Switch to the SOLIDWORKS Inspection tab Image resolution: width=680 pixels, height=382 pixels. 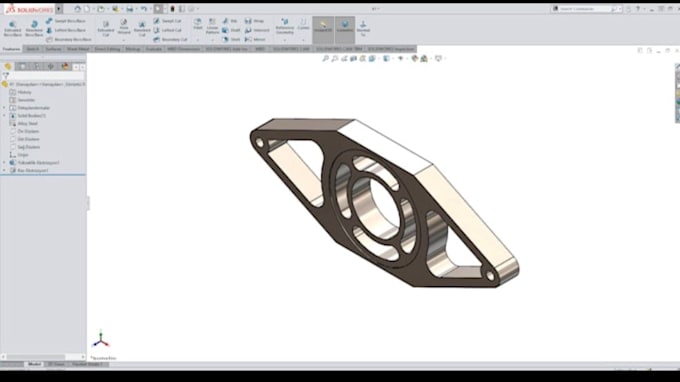(x=391, y=49)
